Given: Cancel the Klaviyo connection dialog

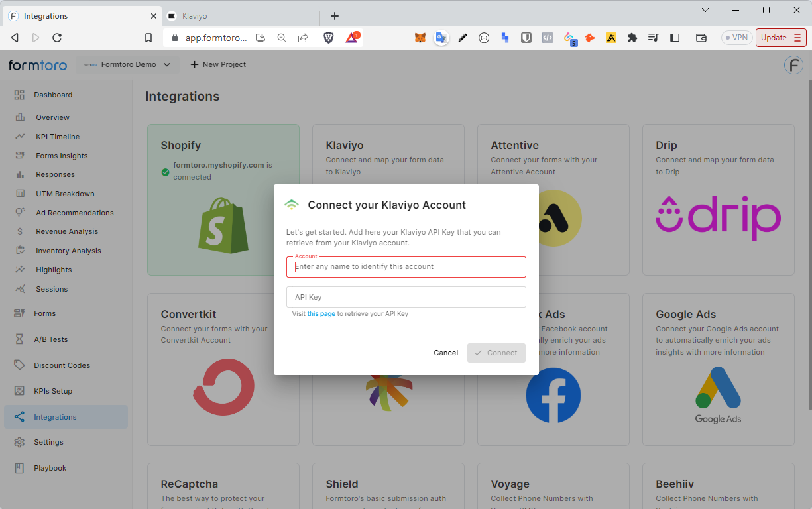Looking at the screenshot, I should (445, 353).
